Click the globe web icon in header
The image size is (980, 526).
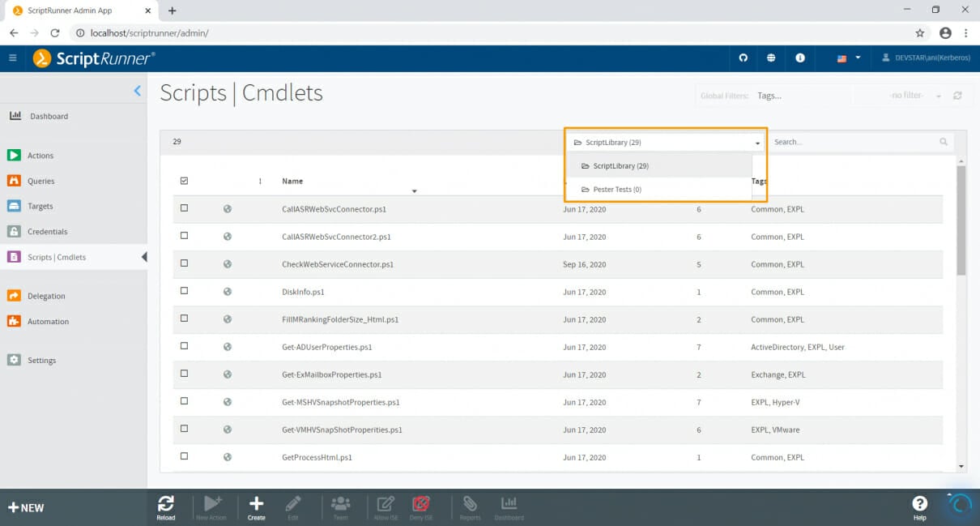(771, 58)
